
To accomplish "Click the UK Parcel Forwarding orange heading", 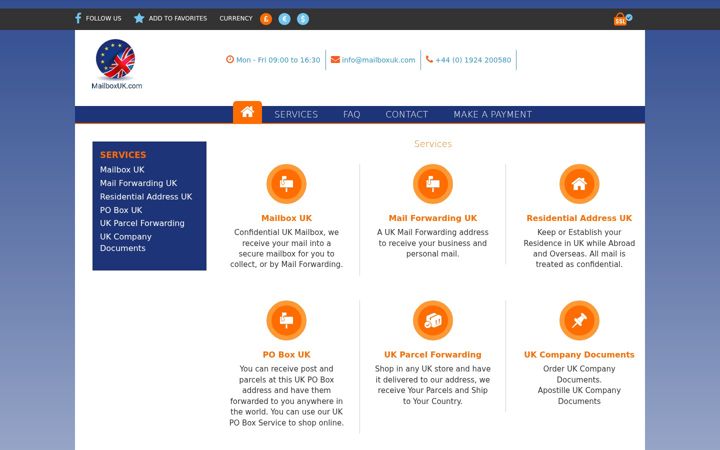I will [x=433, y=354].
